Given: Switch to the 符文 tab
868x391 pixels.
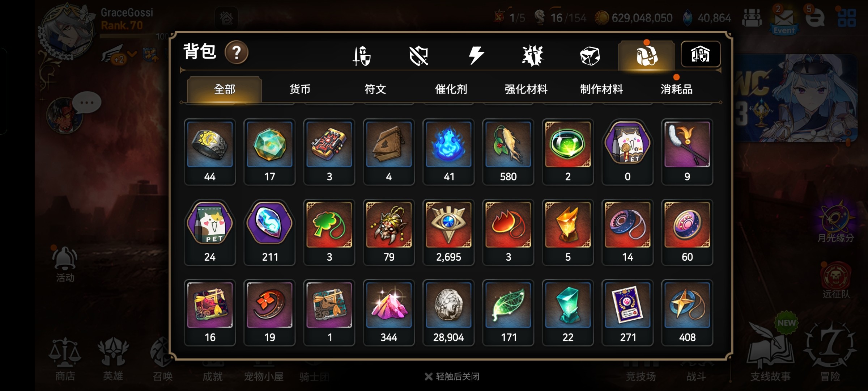Looking at the screenshot, I should [375, 89].
